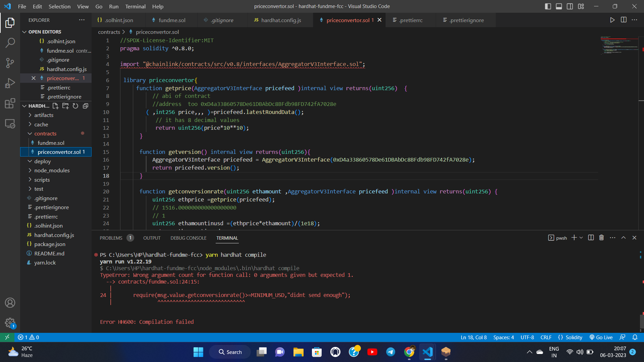
Task: Open Chrome from the taskbar
Action: coord(409,352)
